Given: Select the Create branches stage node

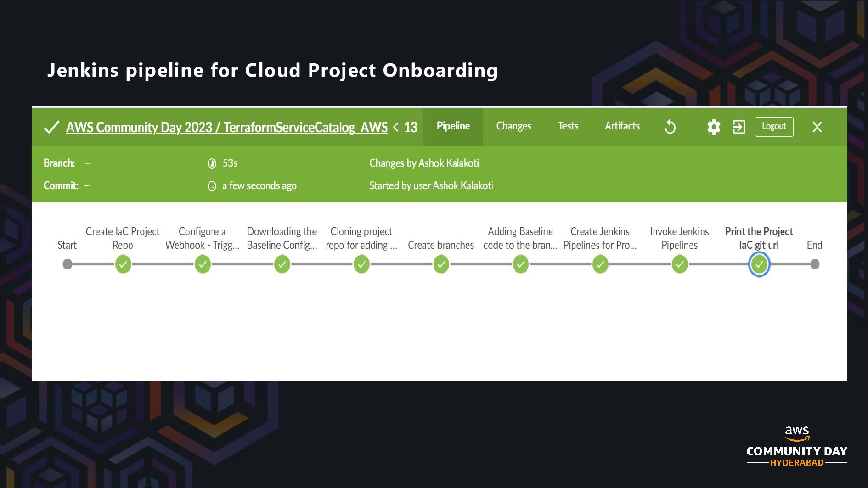Looking at the screenshot, I should point(441,264).
